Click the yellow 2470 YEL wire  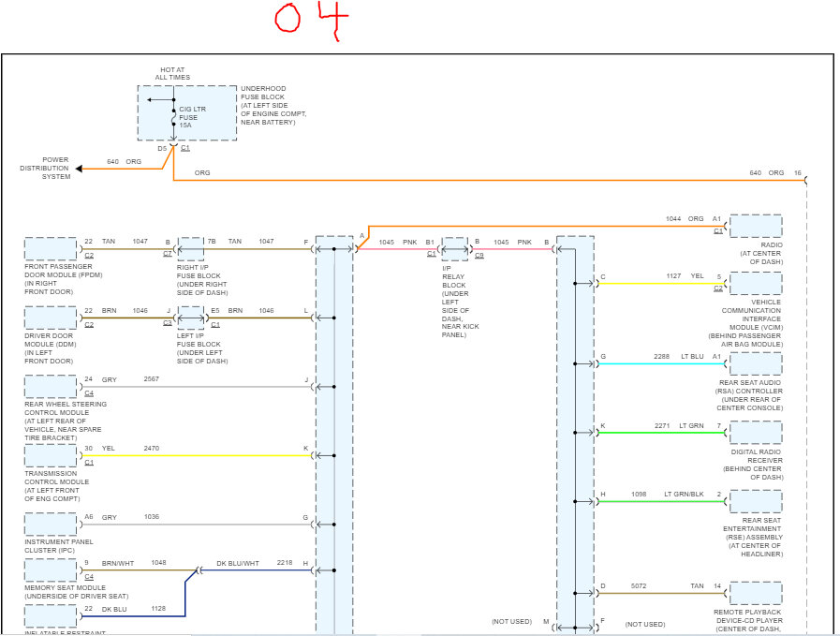click(197, 455)
